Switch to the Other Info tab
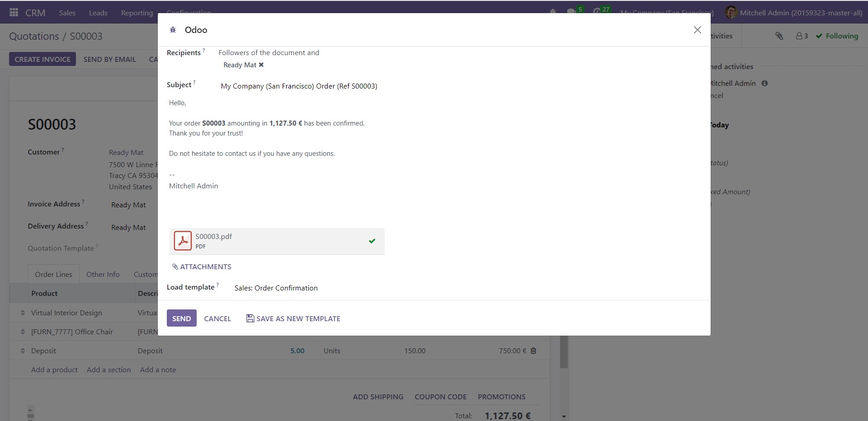Image resolution: width=868 pixels, height=421 pixels. [103, 274]
